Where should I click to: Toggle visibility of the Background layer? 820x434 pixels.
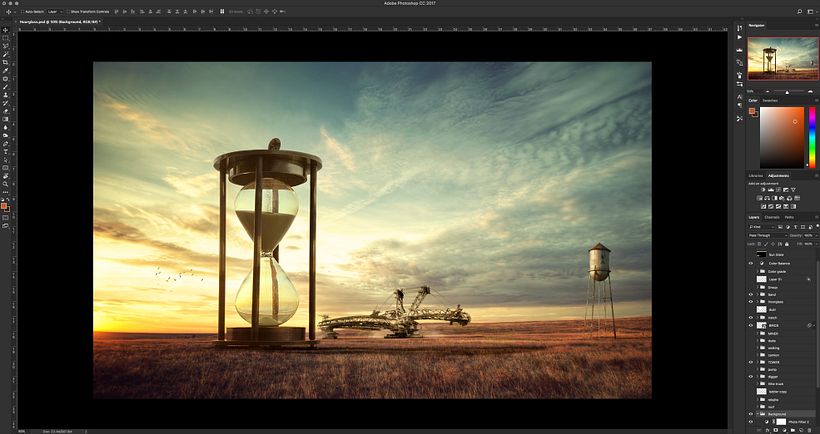[x=751, y=413]
